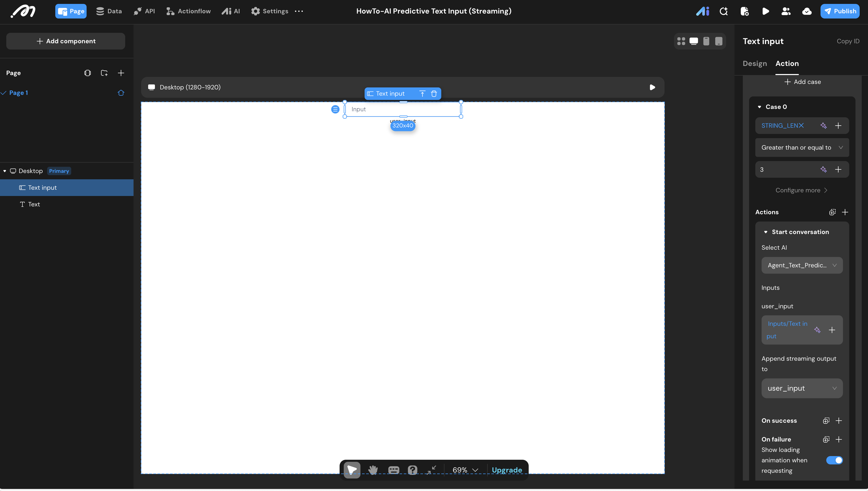Click the magic wand icon beside STRING_LEN

(823, 125)
